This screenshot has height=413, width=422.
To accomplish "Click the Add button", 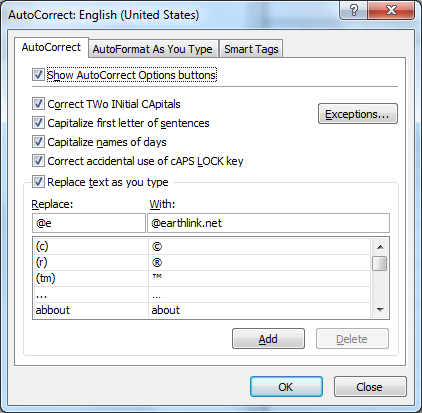I will click(268, 339).
